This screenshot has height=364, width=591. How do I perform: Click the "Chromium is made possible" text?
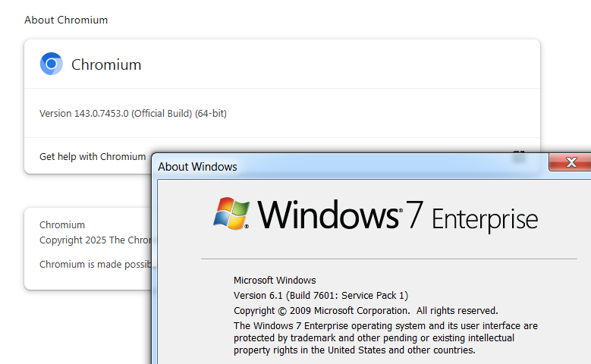96,265
